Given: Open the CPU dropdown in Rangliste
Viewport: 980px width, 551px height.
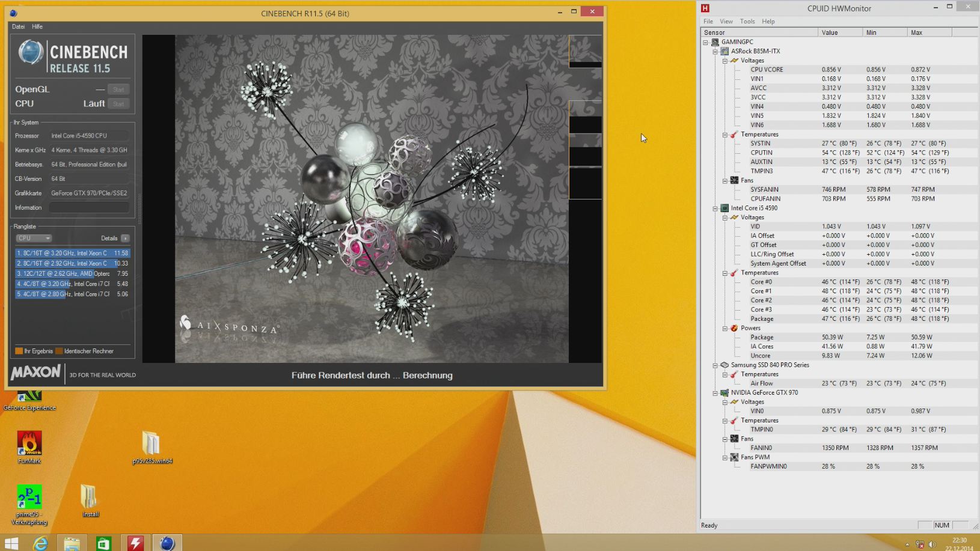Looking at the screenshot, I should click(33, 239).
